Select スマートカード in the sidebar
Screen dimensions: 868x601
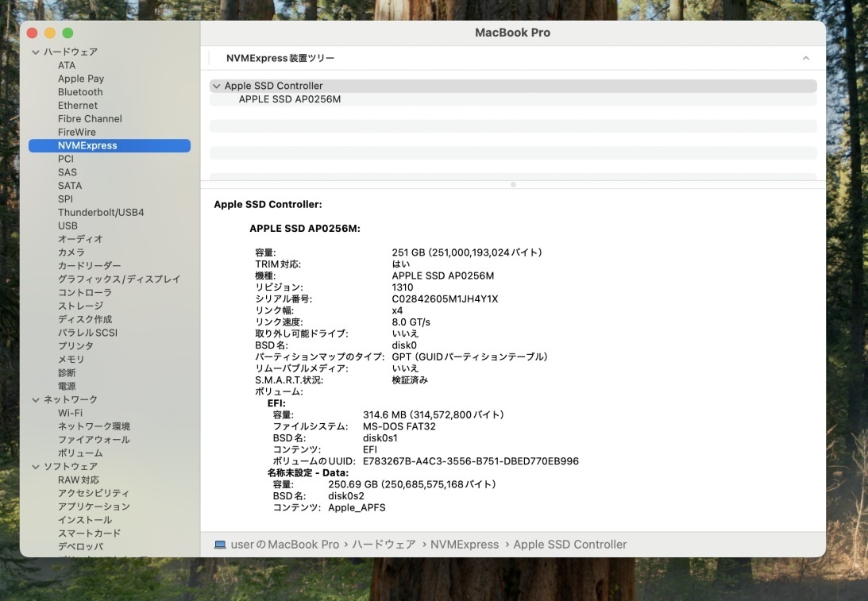pos(89,533)
